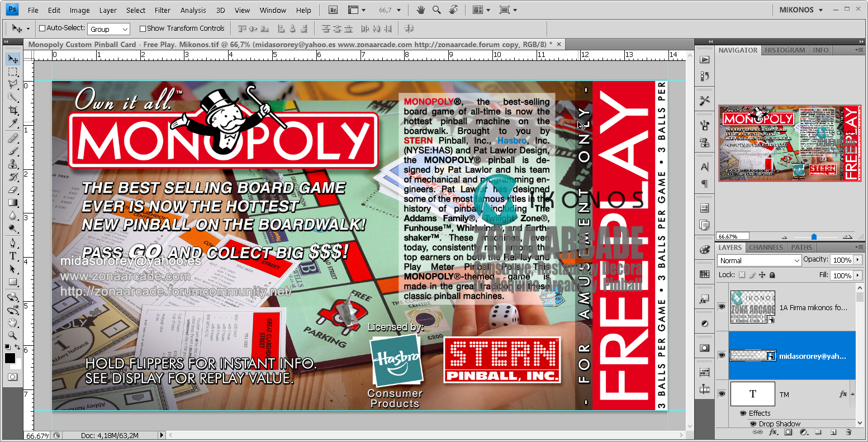Launch Bridge from the application bar
Screen dimensions: 868x442
(333, 10)
